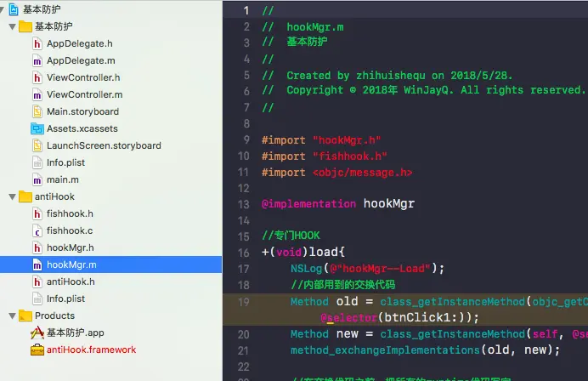Image resolution: width=588 pixels, height=381 pixels.
Task: Open fishhook.c source
Action: (70, 230)
